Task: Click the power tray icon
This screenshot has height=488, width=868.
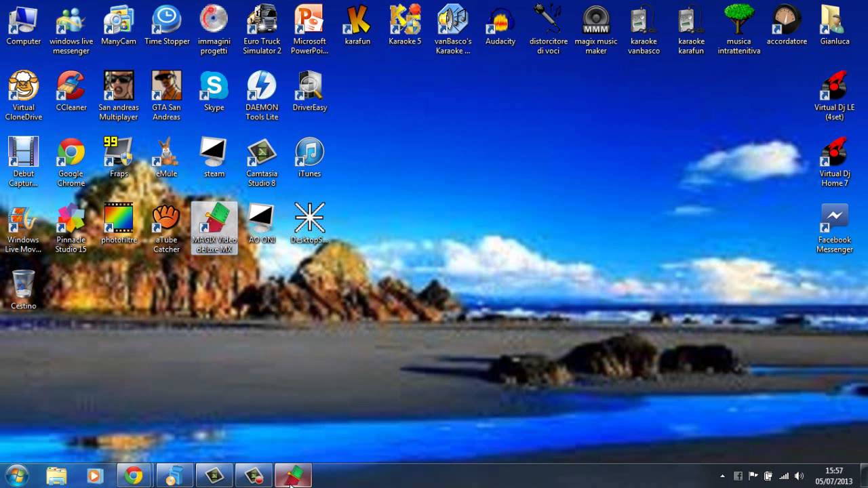Action: tap(768, 476)
